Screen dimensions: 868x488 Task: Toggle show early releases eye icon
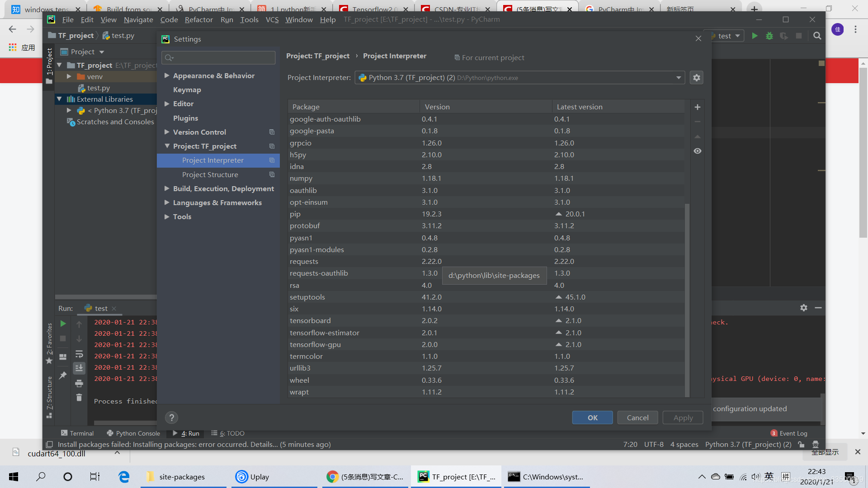click(x=697, y=151)
